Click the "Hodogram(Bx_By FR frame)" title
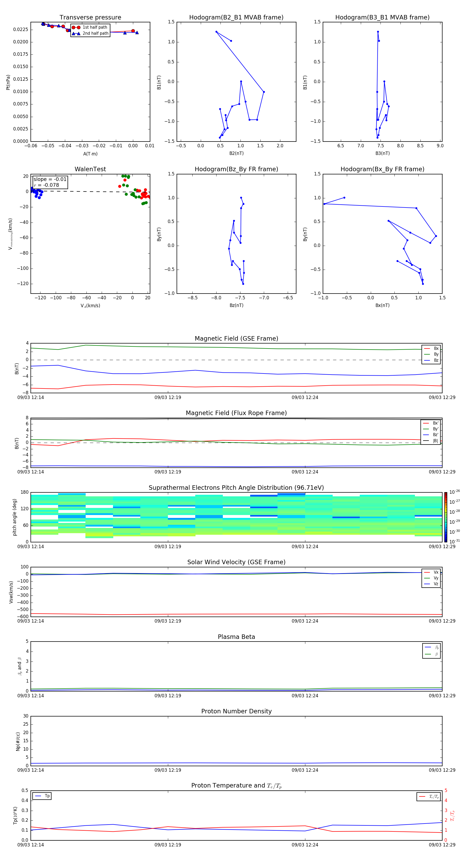Image resolution: width=473 pixels, height=868 pixels. tap(382, 169)
